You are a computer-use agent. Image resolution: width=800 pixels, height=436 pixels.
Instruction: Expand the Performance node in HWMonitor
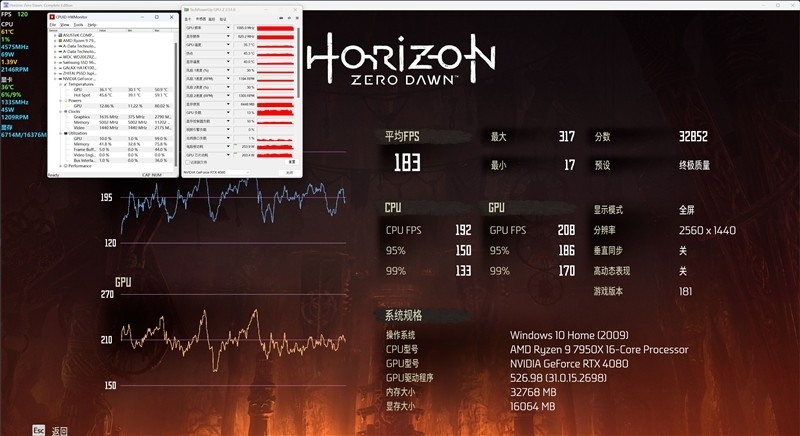(x=60, y=166)
